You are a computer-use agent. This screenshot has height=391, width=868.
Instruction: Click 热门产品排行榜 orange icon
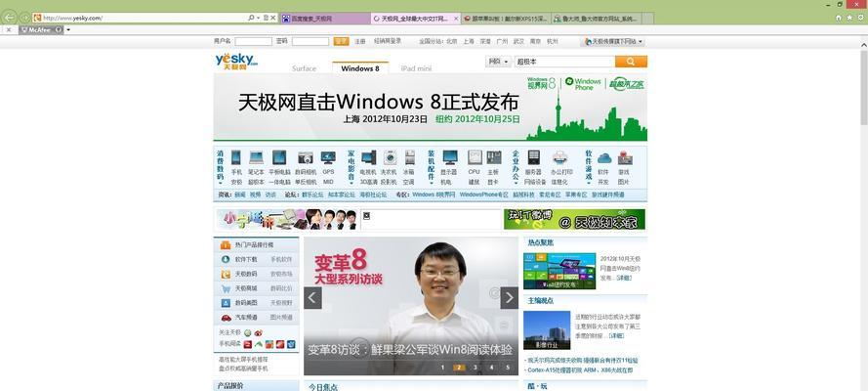click(x=226, y=244)
